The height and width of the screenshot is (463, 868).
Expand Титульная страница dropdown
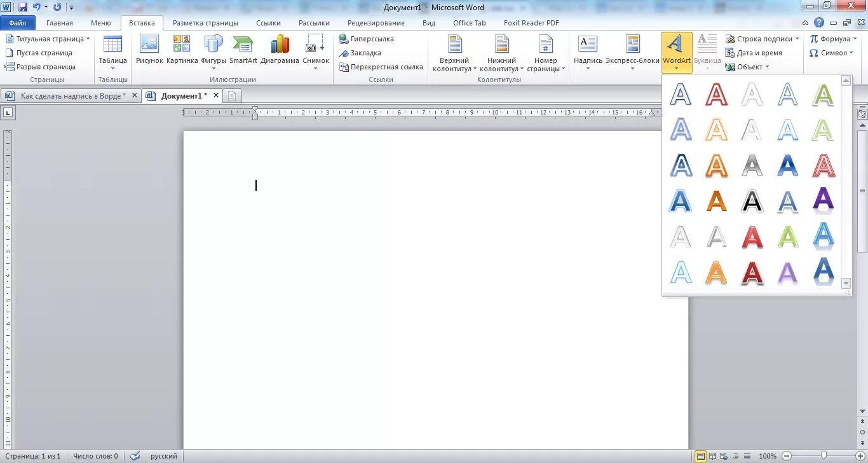coord(88,39)
